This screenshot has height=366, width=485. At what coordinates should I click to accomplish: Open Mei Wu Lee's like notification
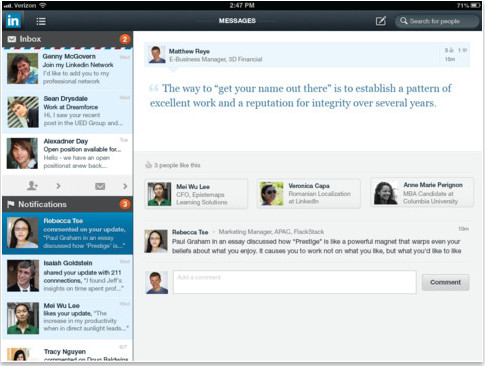tap(67, 318)
